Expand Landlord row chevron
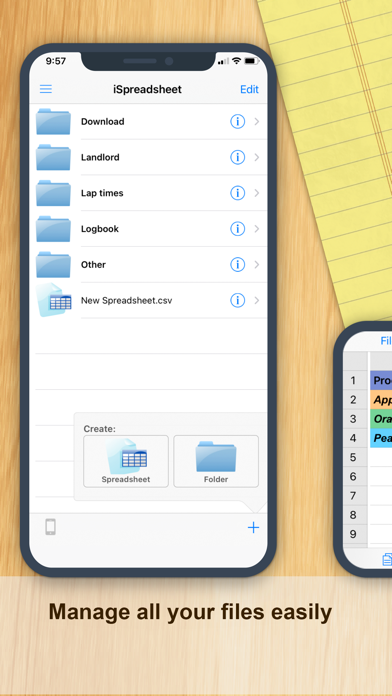392x696 pixels. click(257, 157)
